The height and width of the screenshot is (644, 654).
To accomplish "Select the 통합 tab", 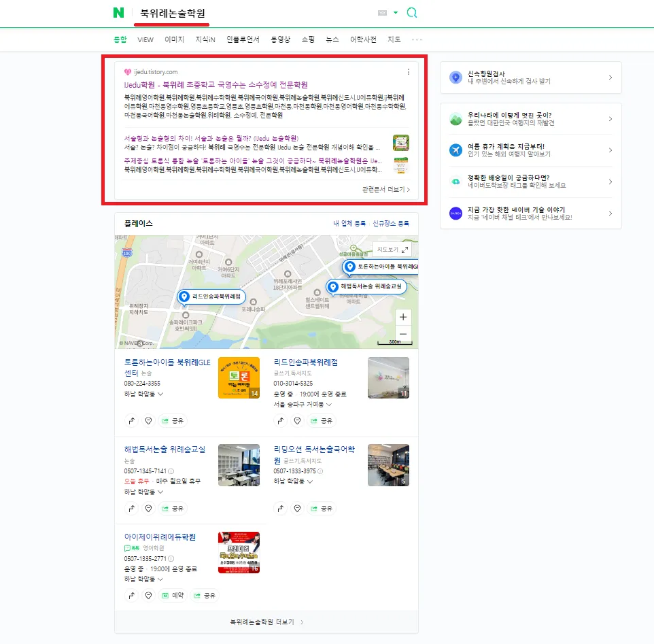I will tap(120, 39).
